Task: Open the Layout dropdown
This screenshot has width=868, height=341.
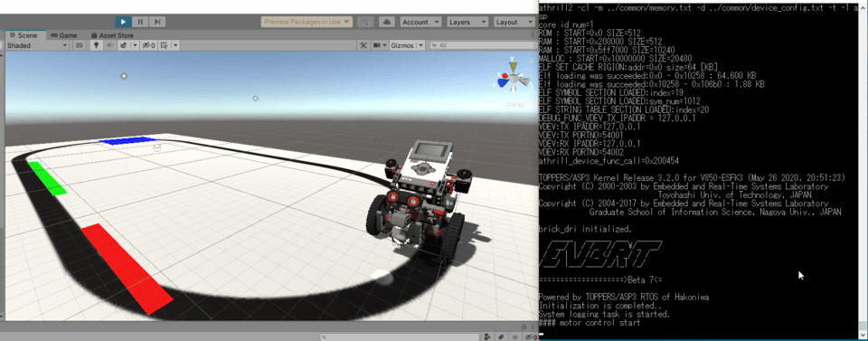Action: tap(514, 22)
